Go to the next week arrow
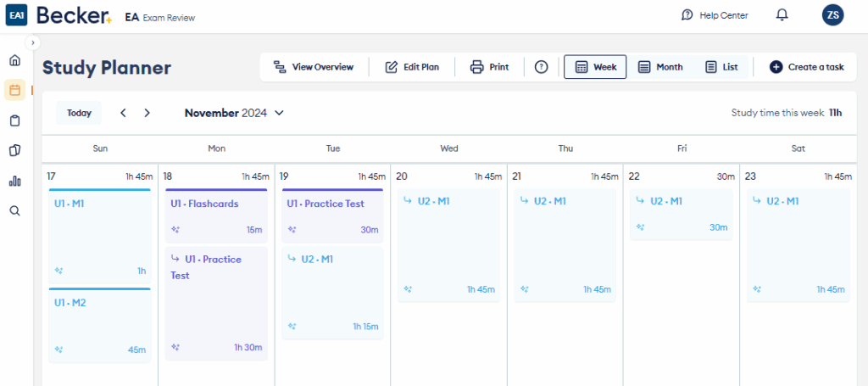 tap(147, 113)
